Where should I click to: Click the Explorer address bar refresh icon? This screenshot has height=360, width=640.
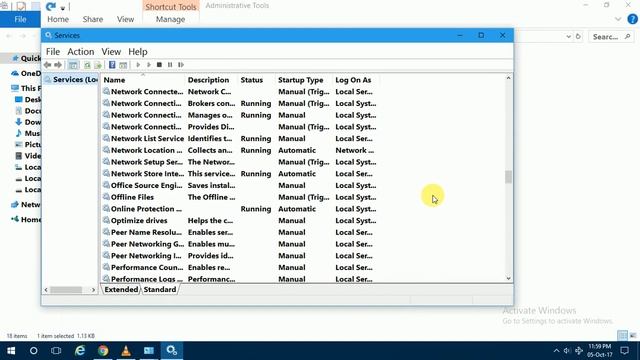click(578, 37)
